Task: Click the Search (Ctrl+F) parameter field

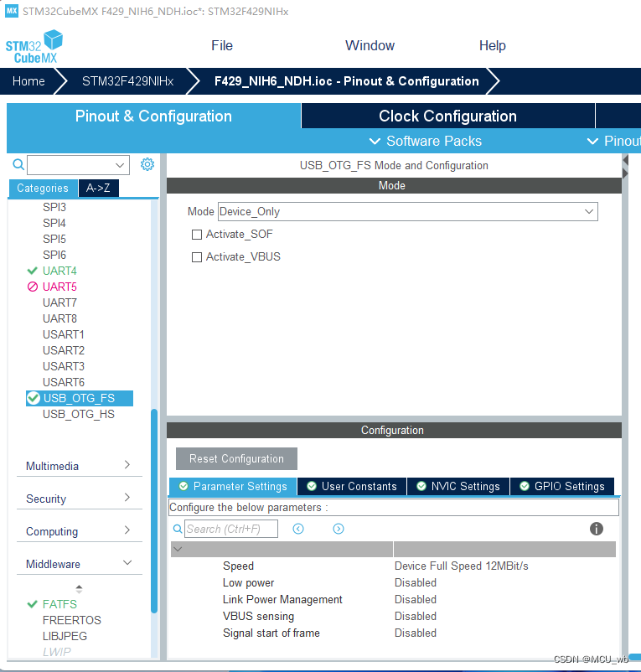Action: click(x=231, y=529)
